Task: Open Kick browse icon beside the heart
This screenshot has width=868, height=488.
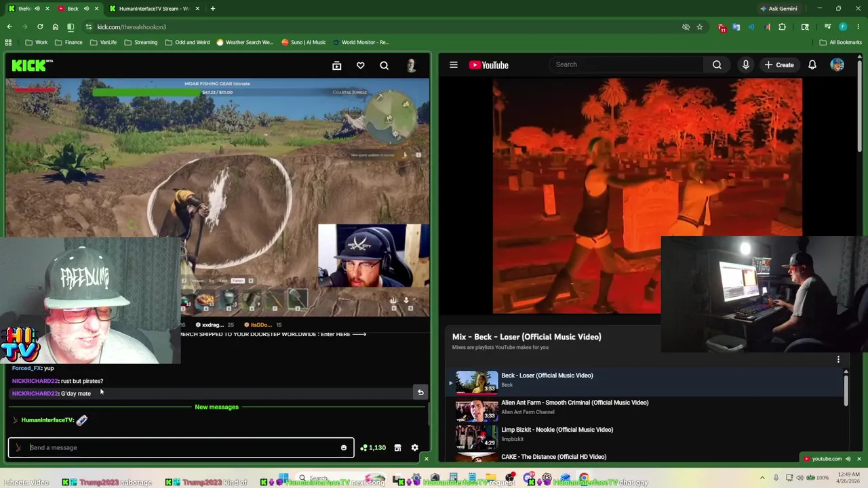Action: tap(336, 66)
